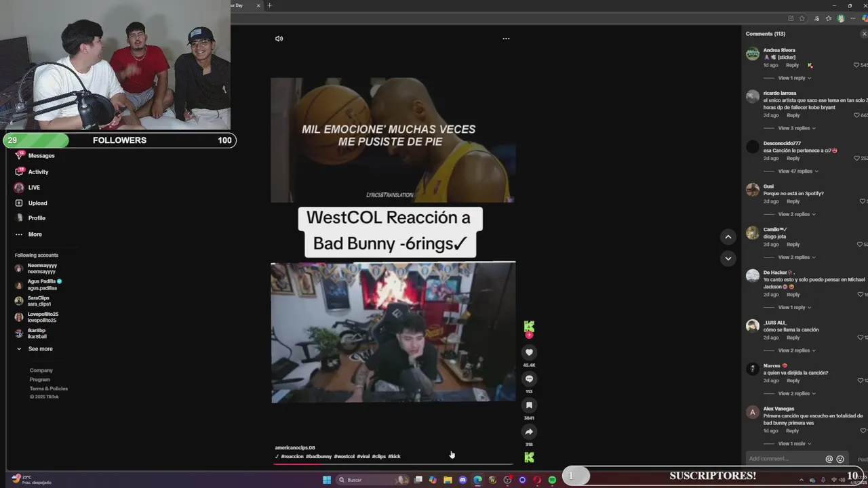Open Terms & Policies footer link
The image size is (868, 488).
click(48, 389)
